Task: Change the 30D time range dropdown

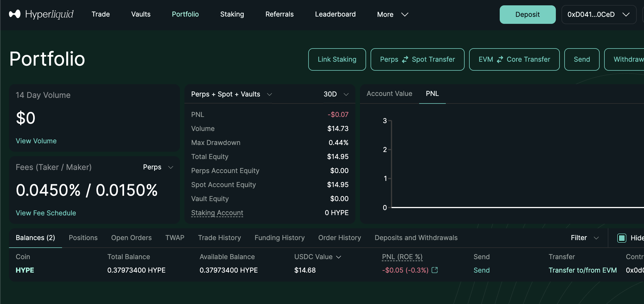Action: [336, 94]
